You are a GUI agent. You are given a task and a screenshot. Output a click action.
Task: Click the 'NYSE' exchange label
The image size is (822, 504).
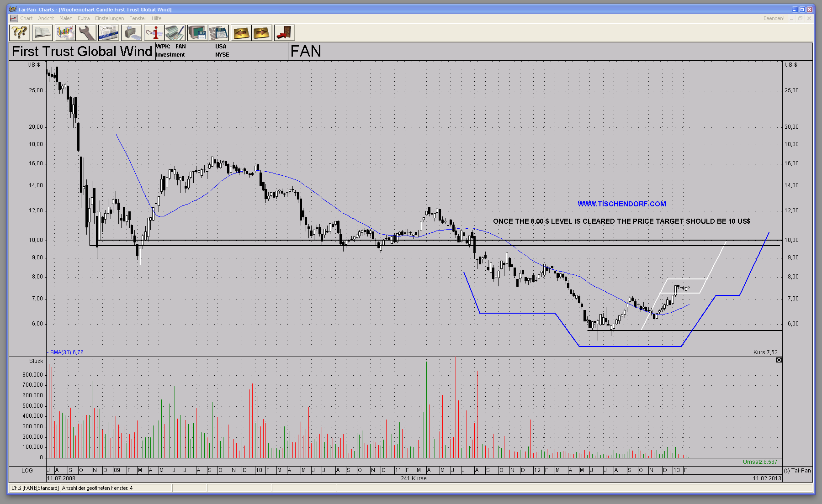pos(222,55)
